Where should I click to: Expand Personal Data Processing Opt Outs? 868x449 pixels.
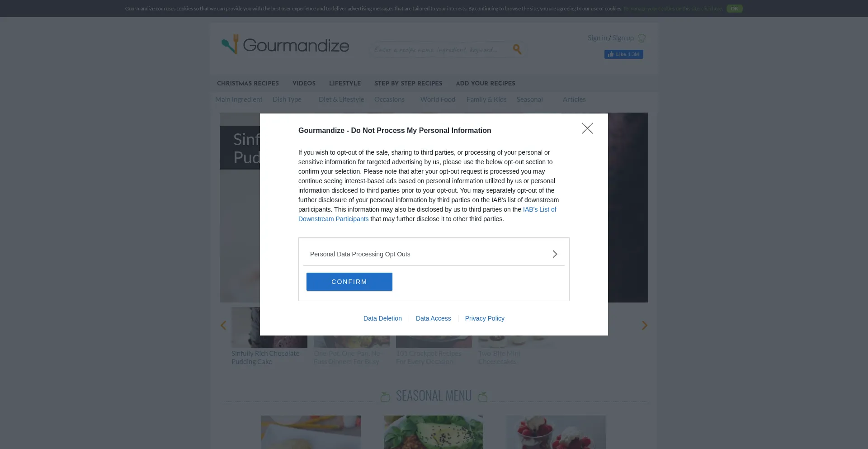(434, 254)
